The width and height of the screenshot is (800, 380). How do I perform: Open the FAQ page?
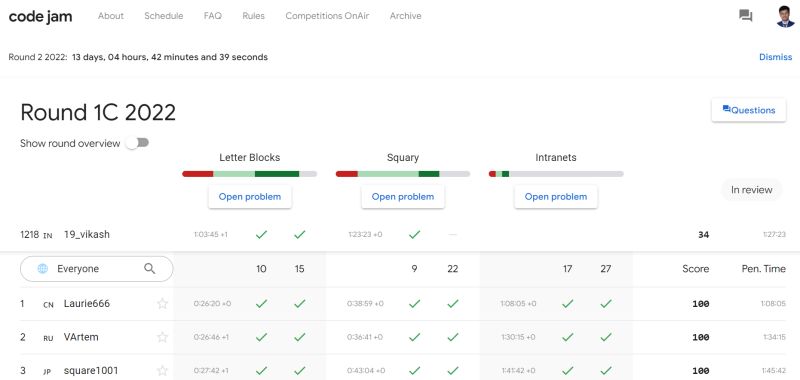(213, 16)
